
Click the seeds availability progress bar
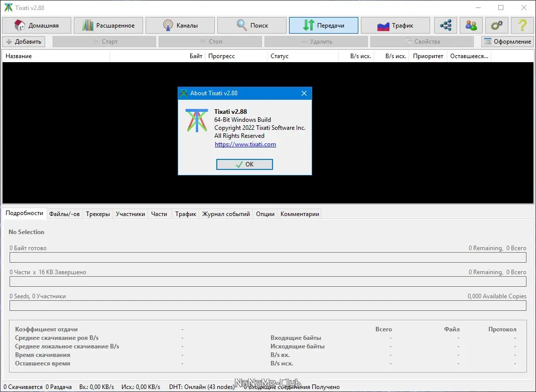point(267,306)
